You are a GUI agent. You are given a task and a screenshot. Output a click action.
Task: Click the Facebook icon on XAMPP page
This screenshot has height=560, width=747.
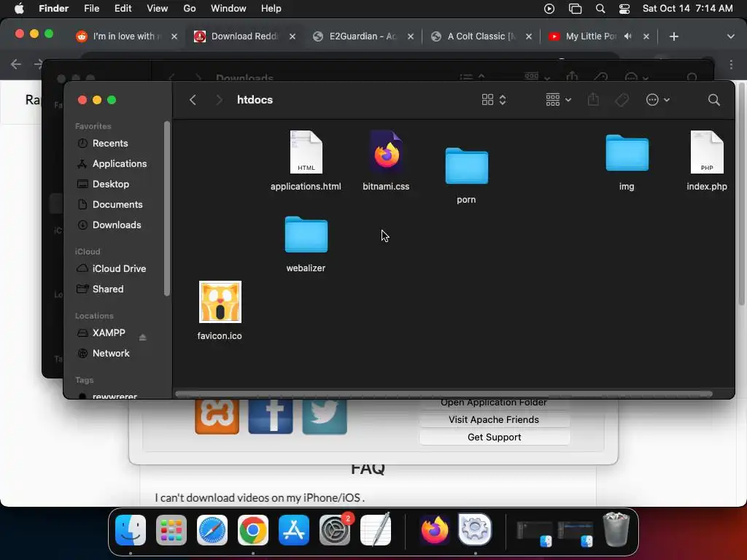pyautogui.click(x=270, y=416)
